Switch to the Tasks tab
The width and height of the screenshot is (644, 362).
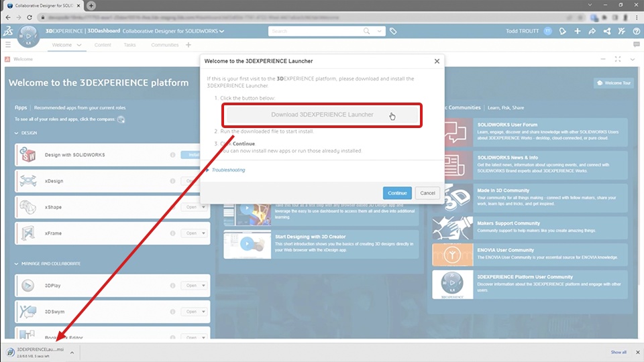coord(129,45)
